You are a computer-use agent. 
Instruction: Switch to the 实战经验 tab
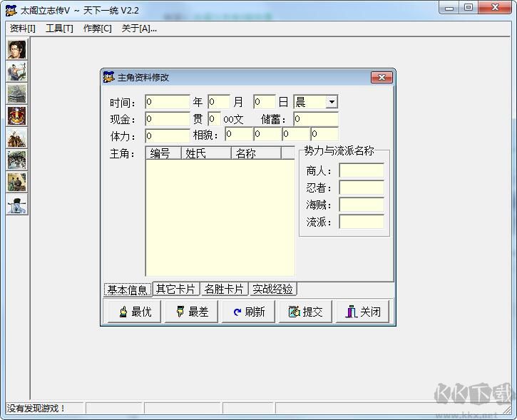pos(272,289)
